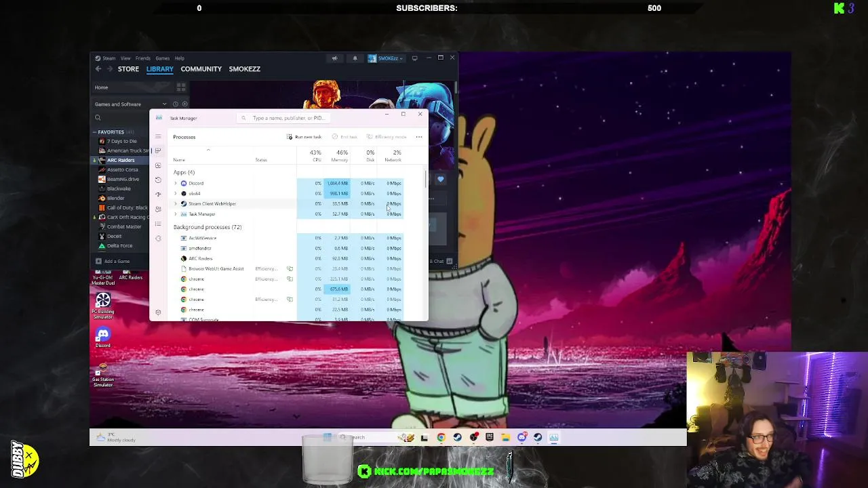Open Task Manager settings gear

(158, 312)
